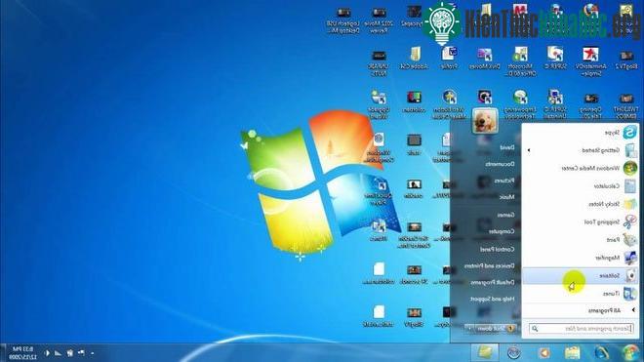Open Default Programs from the Start menu
Viewport: 644px width, 362px height.
tap(493, 283)
